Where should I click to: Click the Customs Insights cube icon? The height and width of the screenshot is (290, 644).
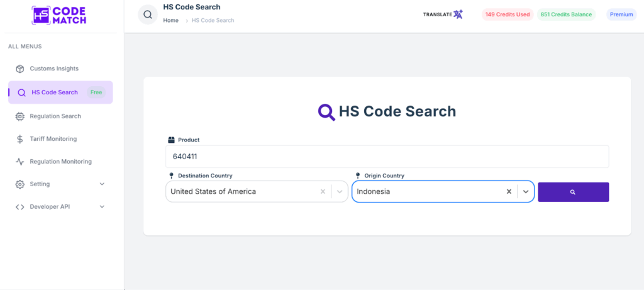(20, 69)
